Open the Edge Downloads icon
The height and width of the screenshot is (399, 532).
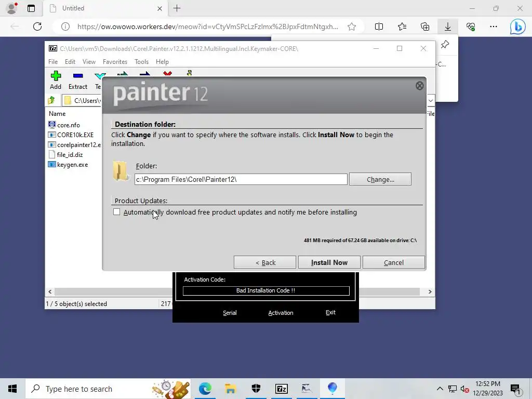[x=447, y=26]
